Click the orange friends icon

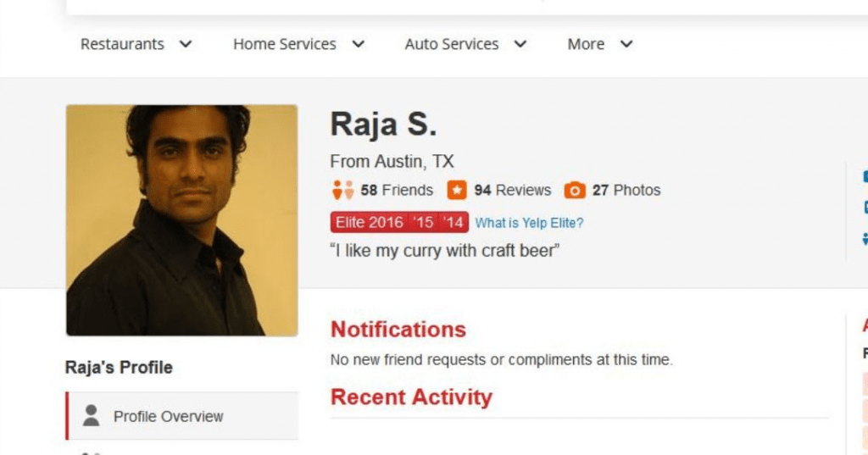click(342, 190)
